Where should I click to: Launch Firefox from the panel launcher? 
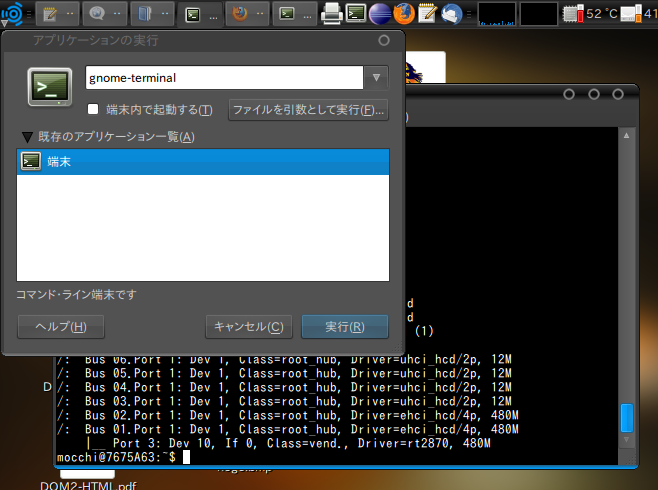pyautogui.click(x=404, y=13)
